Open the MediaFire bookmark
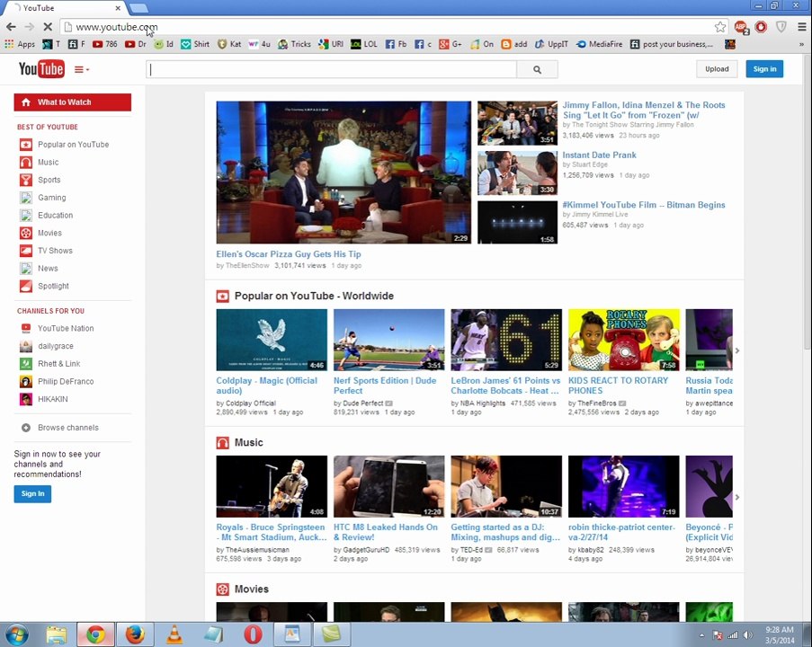 click(x=599, y=45)
